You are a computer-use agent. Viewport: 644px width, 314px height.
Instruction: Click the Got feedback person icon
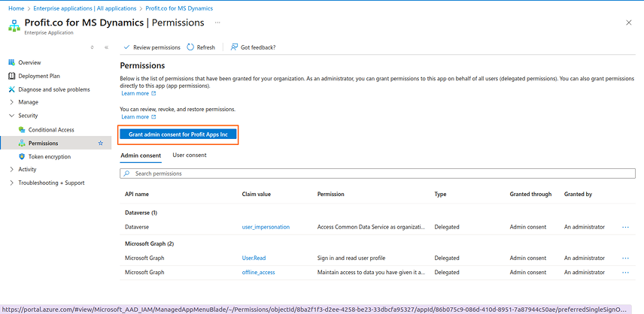click(x=234, y=47)
